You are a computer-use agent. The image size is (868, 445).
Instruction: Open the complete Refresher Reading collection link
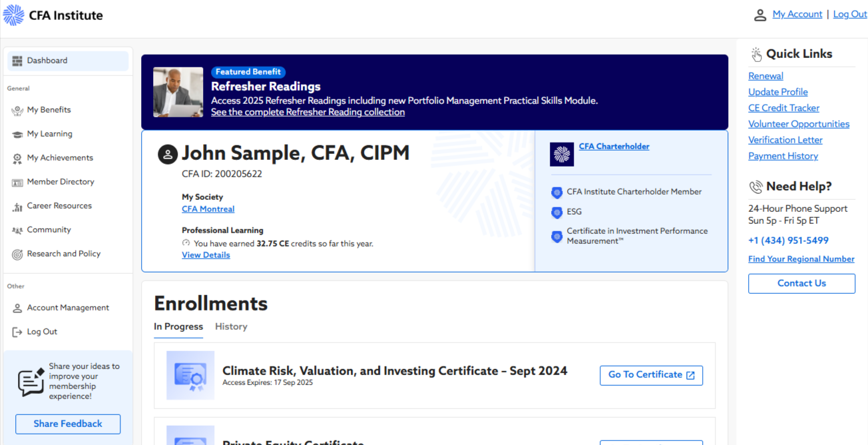308,112
